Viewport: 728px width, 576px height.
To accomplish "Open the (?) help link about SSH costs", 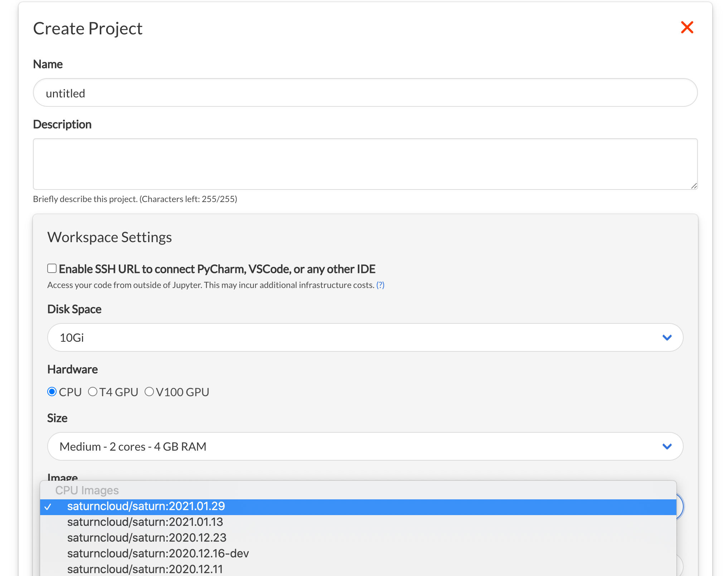I will click(x=380, y=285).
